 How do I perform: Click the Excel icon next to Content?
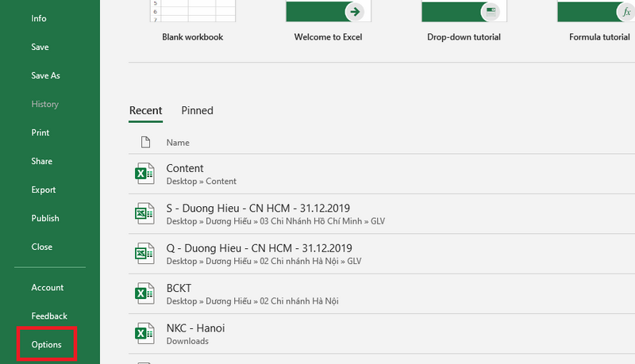click(x=144, y=174)
